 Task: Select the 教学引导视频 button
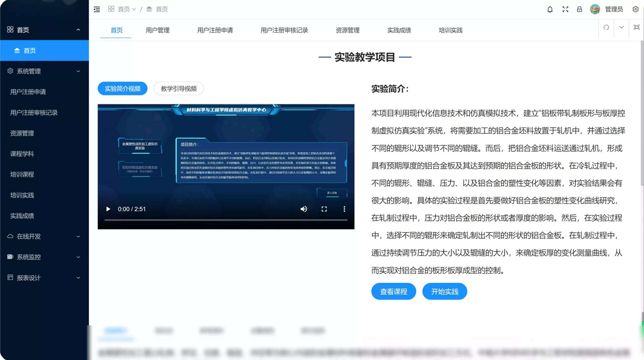[179, 88]
